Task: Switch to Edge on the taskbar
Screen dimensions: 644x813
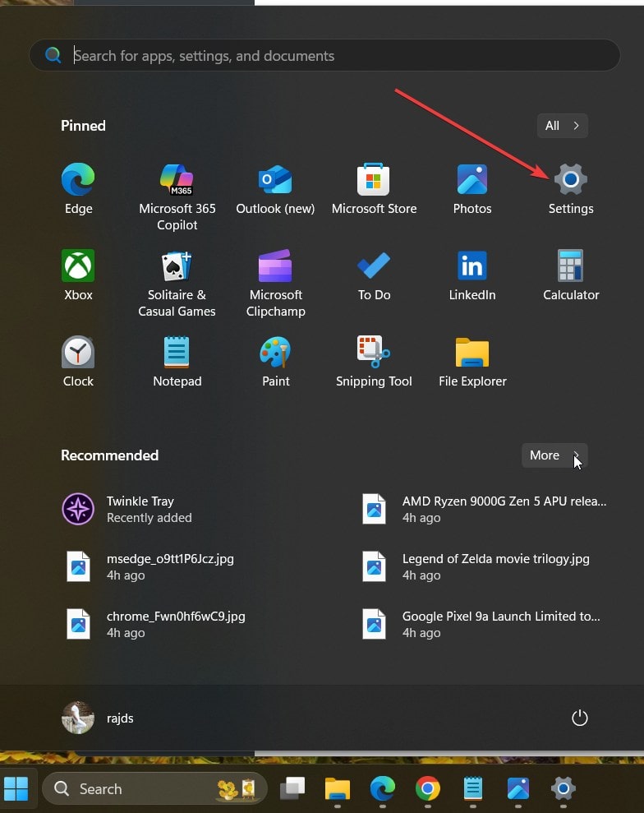Action: [382, 788]
